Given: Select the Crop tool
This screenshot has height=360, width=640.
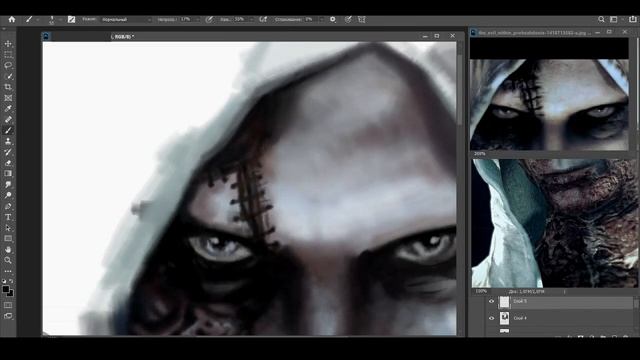Looking at the screenshot, I should (8, 87).
